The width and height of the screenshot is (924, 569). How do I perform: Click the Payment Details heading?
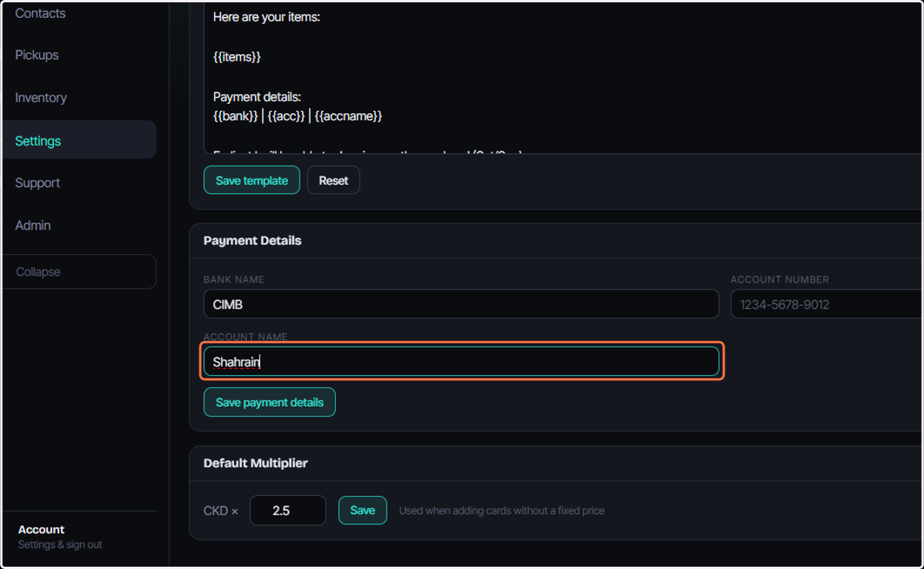[x=253, y=241]
